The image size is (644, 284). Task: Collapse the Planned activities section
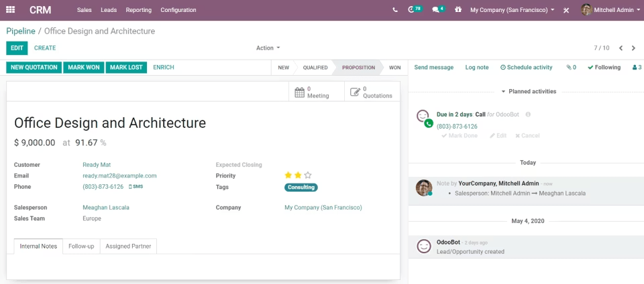click(529, 91)
